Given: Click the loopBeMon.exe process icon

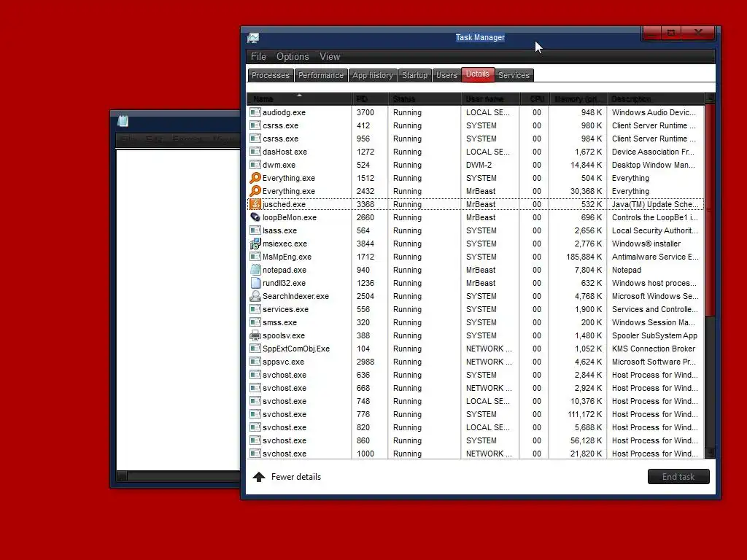Looking at the screenshot, I should click(255, 217).
